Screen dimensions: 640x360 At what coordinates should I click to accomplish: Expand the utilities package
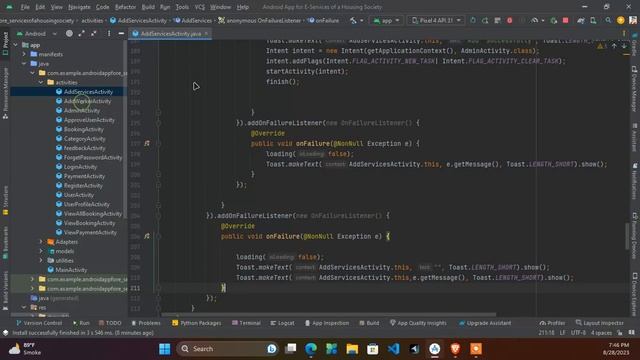41,260
